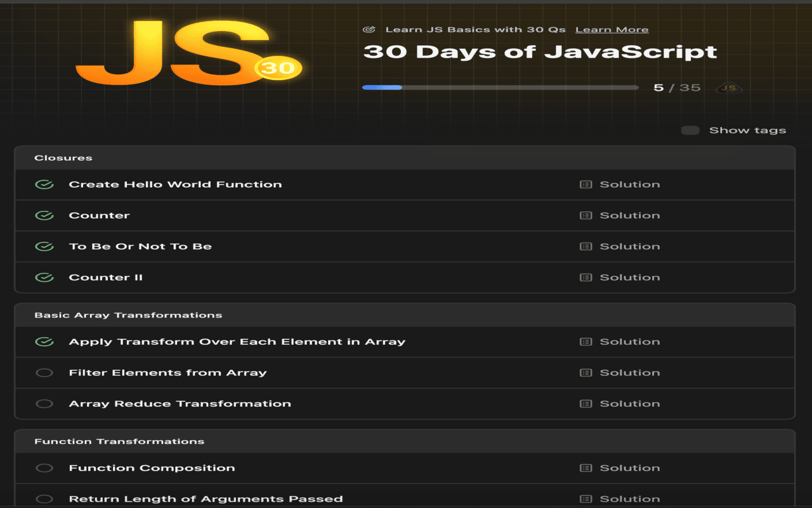Viewport: 812px width, 508px height.
Task: Open Return Length of Arguments Passed problem
Action: [x=206, y=499]
